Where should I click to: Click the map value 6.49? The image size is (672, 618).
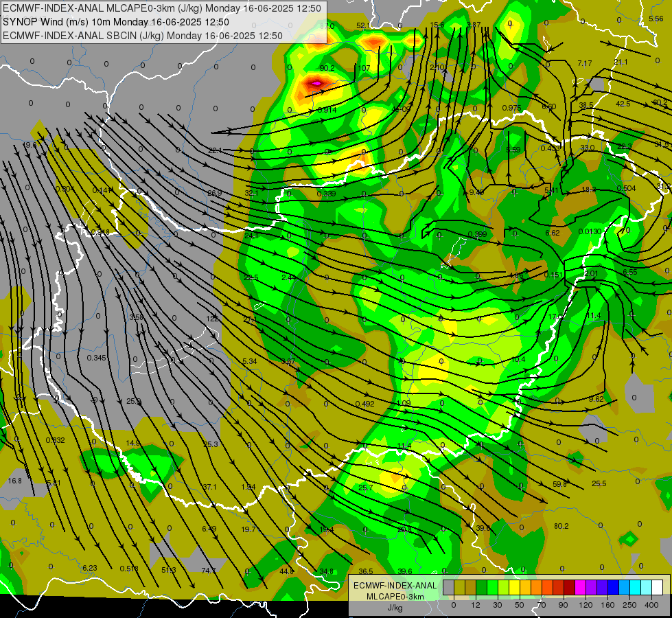coord(209,529)
